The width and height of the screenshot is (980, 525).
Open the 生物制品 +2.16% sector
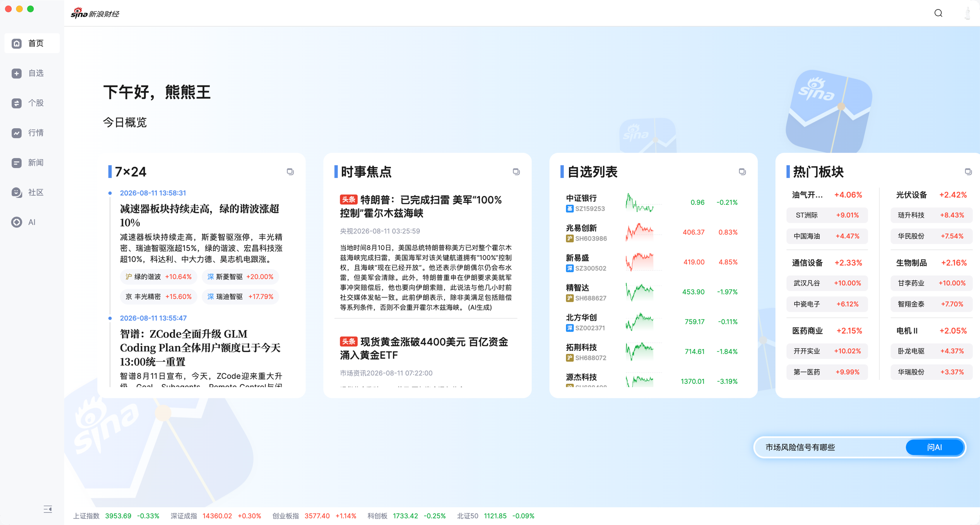[x=931, y=263]
